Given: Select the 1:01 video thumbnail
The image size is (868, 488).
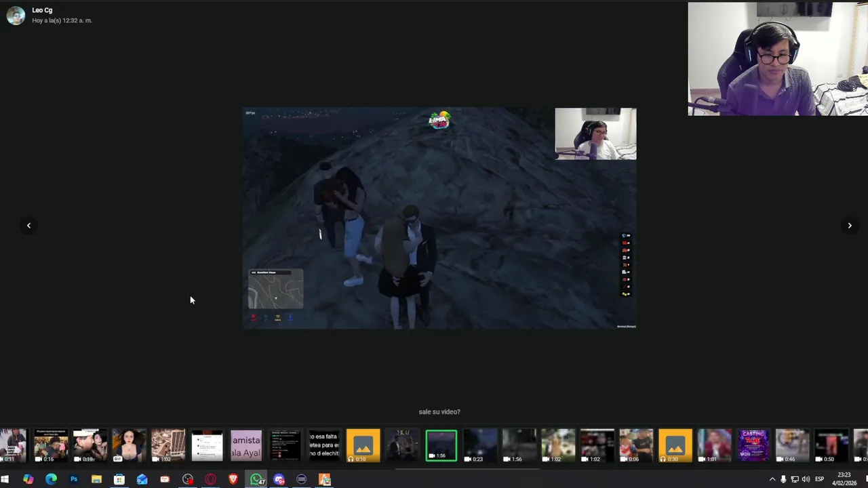Looking at the screenshot, I should click(714, 445).
